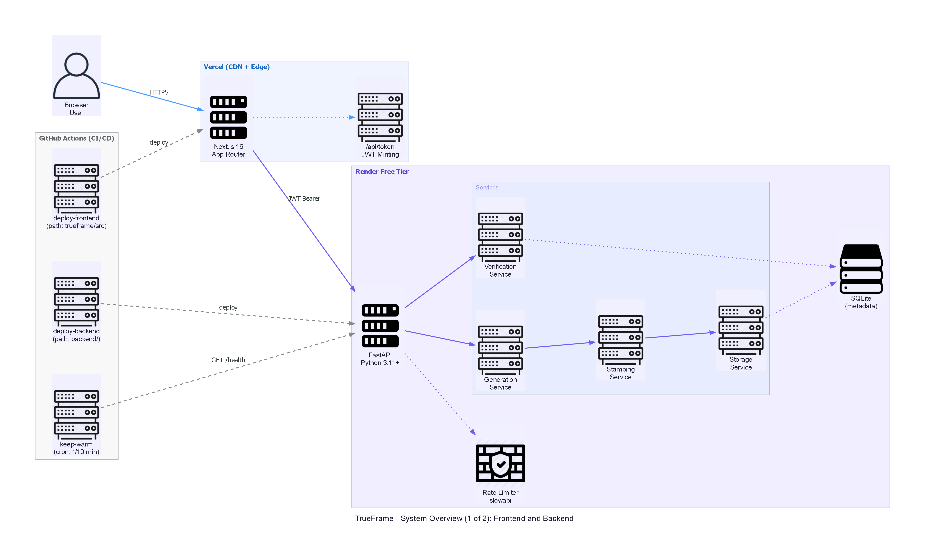Click the 'Browser' label text under person
The width and height of the screenshot is (929, 560).
coord(76,105)
